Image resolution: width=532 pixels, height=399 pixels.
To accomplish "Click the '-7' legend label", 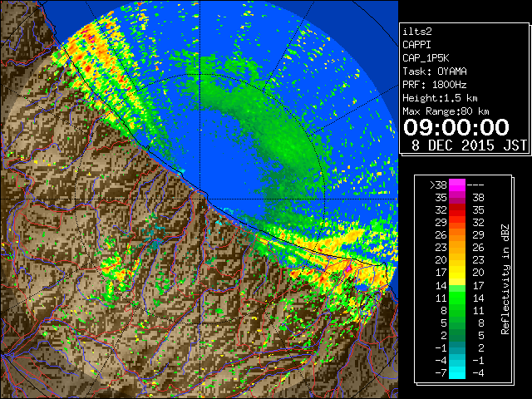I will pos(441,373).
